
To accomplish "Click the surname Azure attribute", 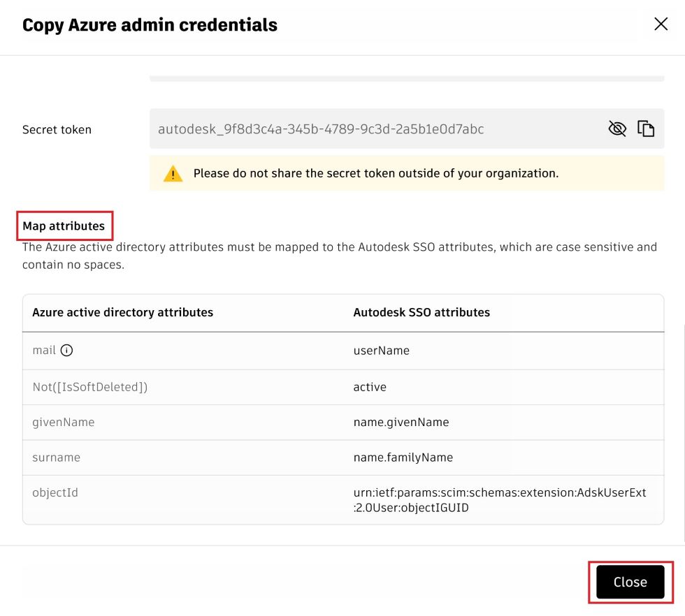I will coord(57,457).
